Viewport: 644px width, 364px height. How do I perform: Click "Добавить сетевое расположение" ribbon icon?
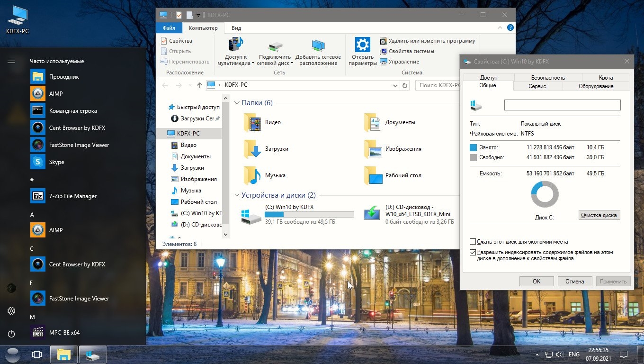pos(318,45)
